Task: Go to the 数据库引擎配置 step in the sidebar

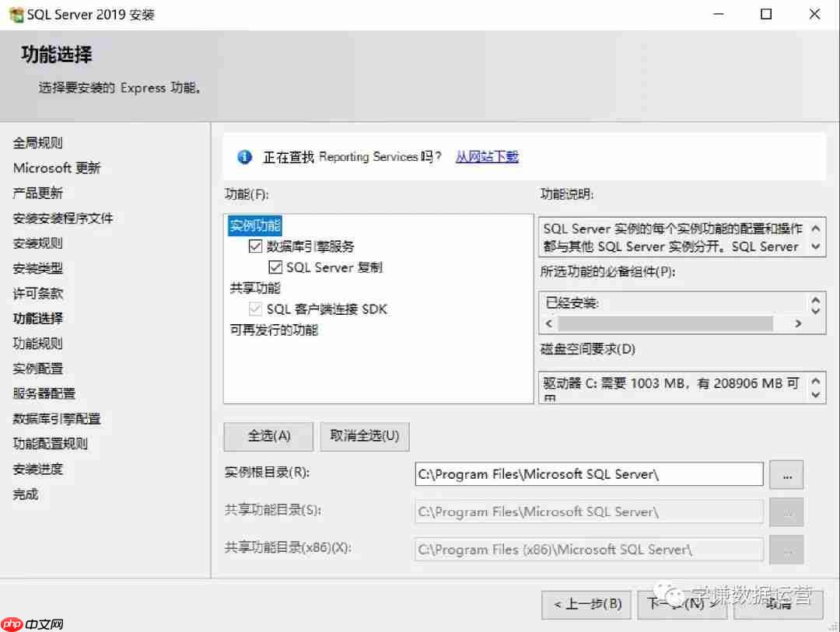Action: (58, 418)
